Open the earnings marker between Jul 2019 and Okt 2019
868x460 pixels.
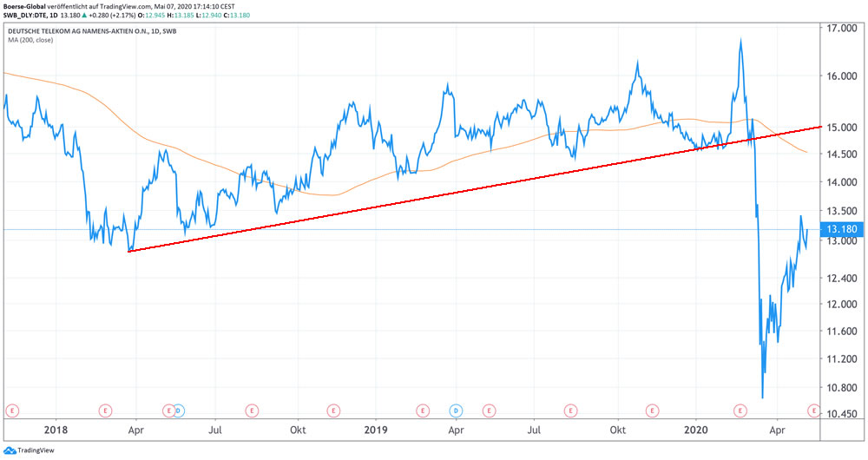coord(571,411)
